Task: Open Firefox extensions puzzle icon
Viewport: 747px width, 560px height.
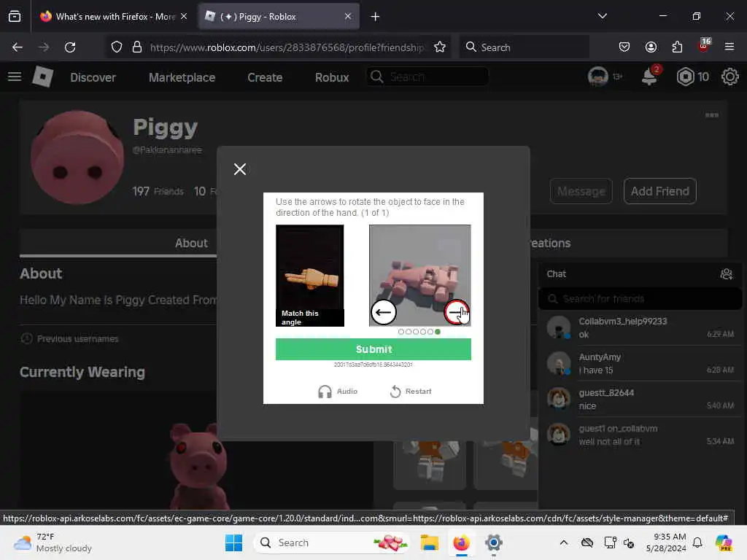Action: (677, 47)
